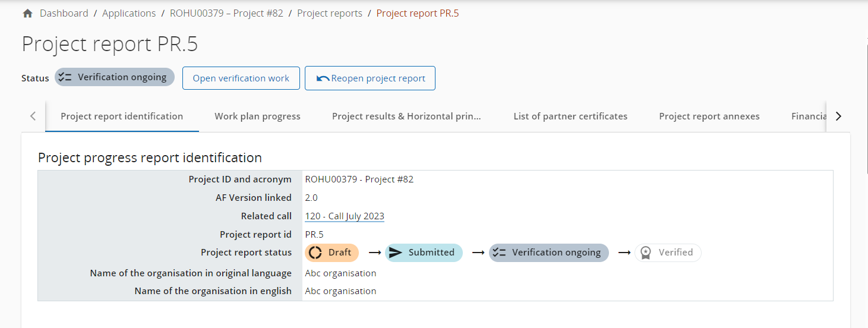Go to Applications breadcrumb link
The image size is (868, 328).
[x=129, y=13]
